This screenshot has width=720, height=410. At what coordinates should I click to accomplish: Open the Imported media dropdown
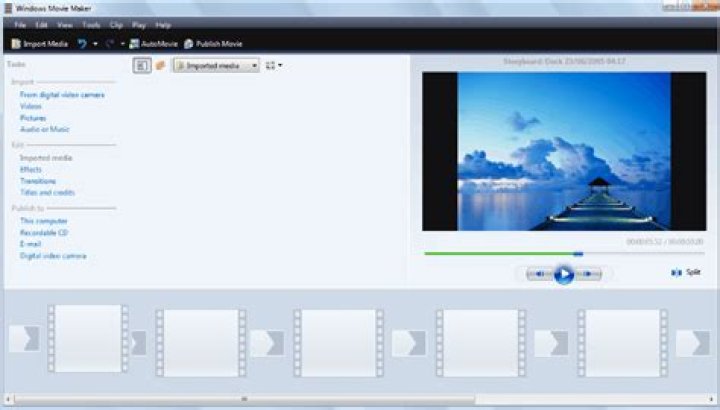click(x=216, y=65)
